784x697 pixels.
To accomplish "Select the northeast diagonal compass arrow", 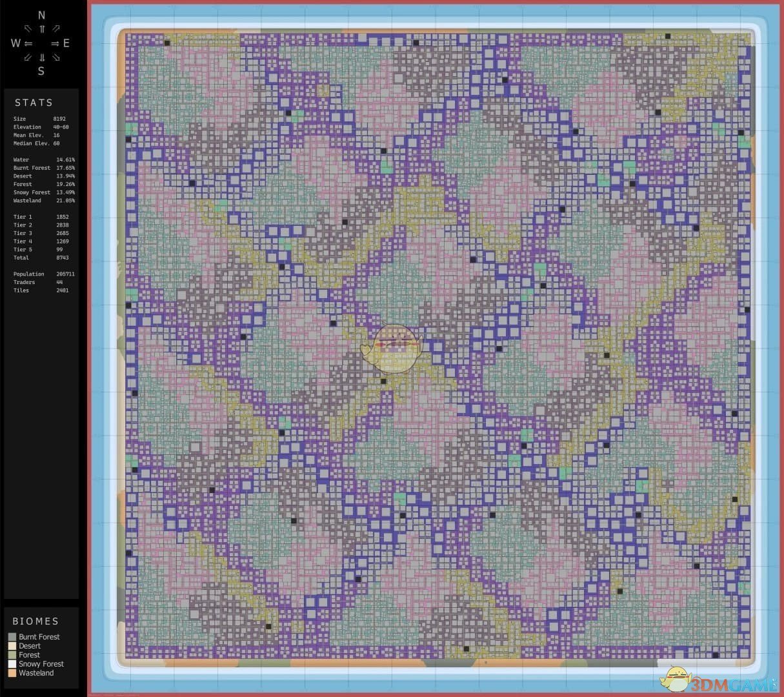I will pyautogui.click(x=57, y=28).
